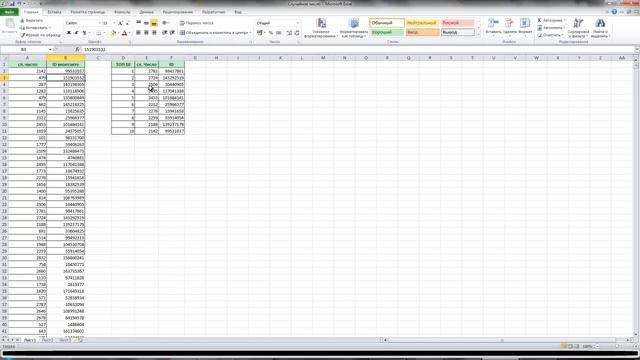Switch to the Formulas tab

click(122, 12)
